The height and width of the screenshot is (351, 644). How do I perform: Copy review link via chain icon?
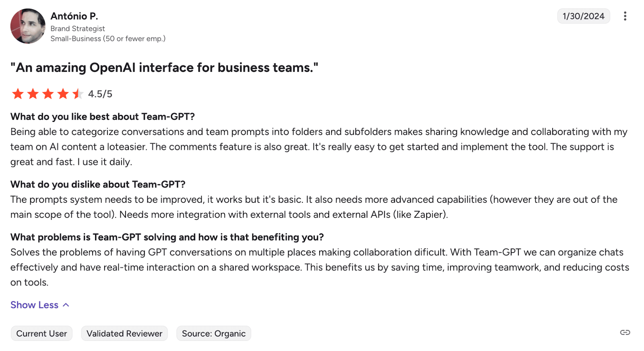(625, 332)
